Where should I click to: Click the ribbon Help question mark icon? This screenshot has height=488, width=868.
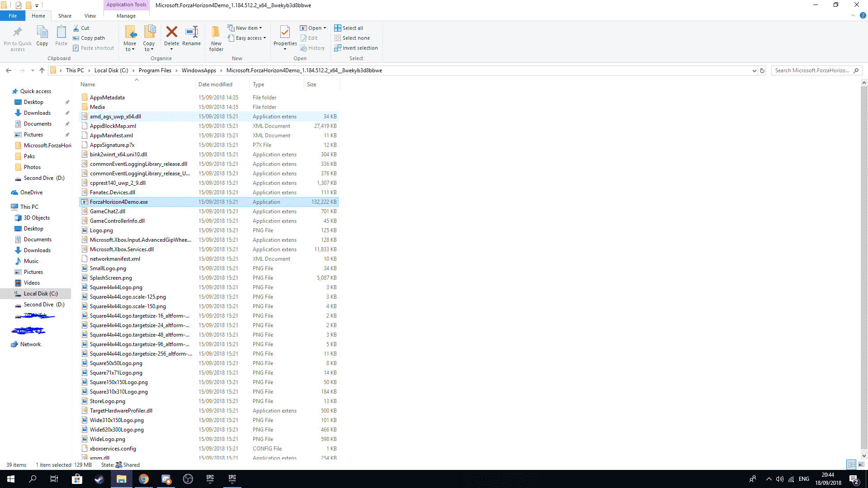click(x=863, y=15)
